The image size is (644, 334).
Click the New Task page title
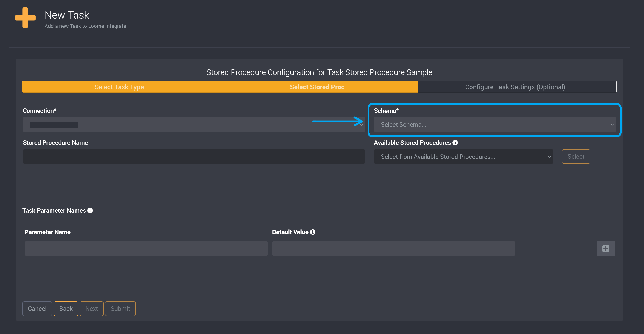(67, 15)
